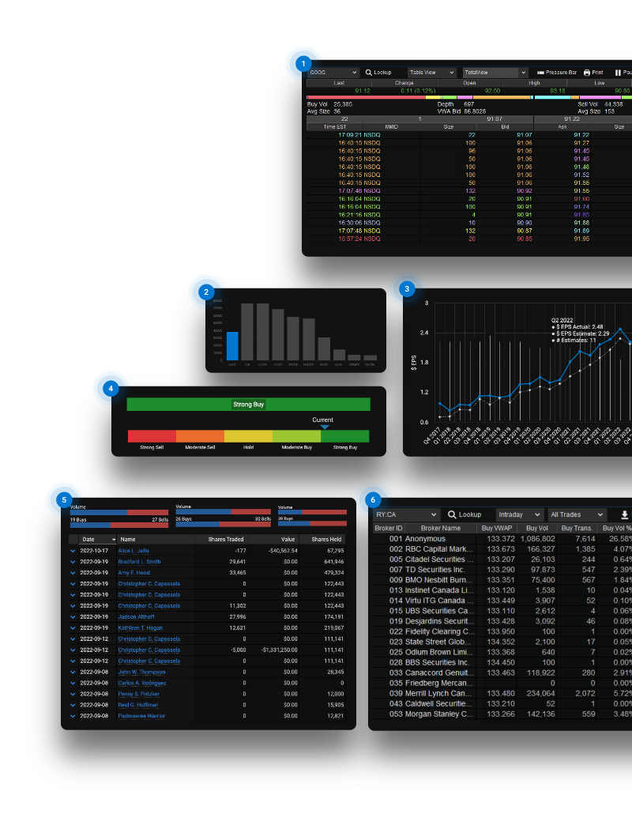Expand the Alice L. Jolla row

[x=73, y=551]
